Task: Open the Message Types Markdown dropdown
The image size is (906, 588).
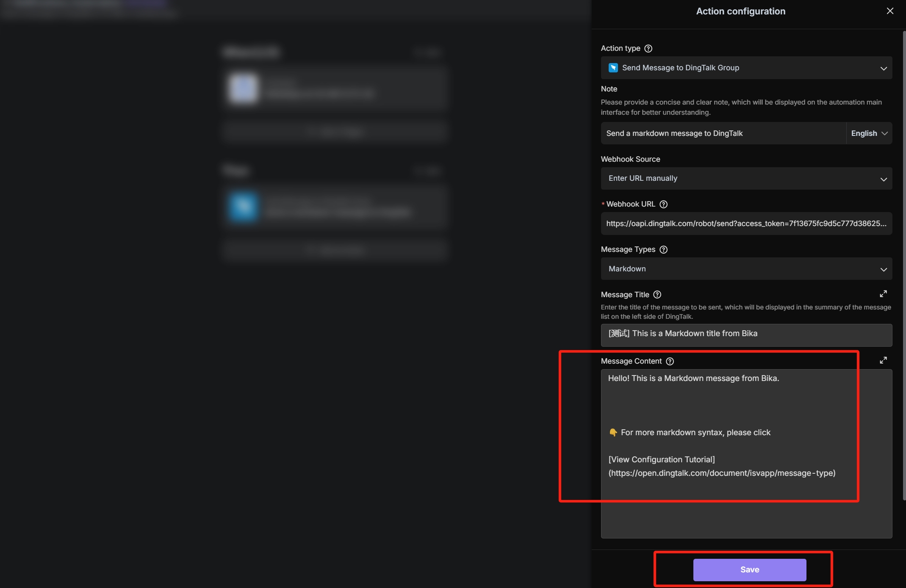Action: (746, 269)
